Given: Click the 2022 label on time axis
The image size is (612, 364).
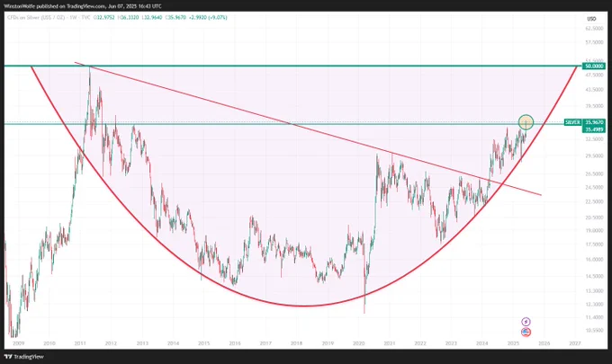Looking at the screenshot, I should (x=420, y=343).
